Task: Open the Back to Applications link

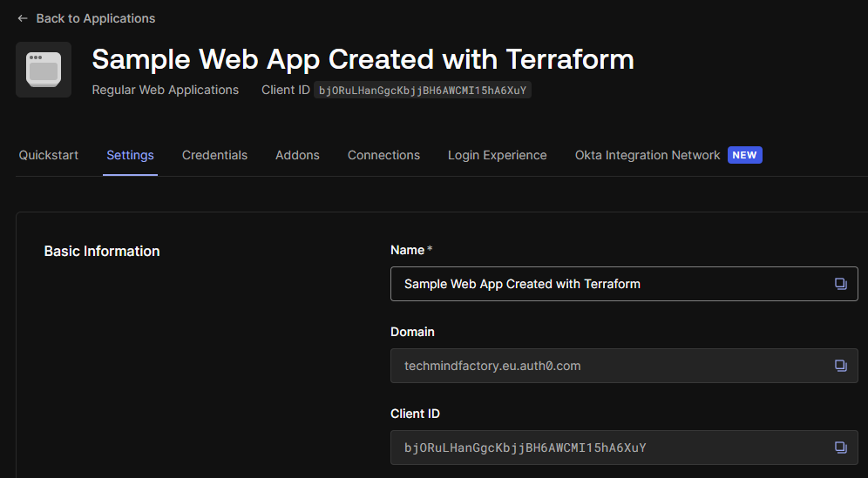Action: point(95,18)
